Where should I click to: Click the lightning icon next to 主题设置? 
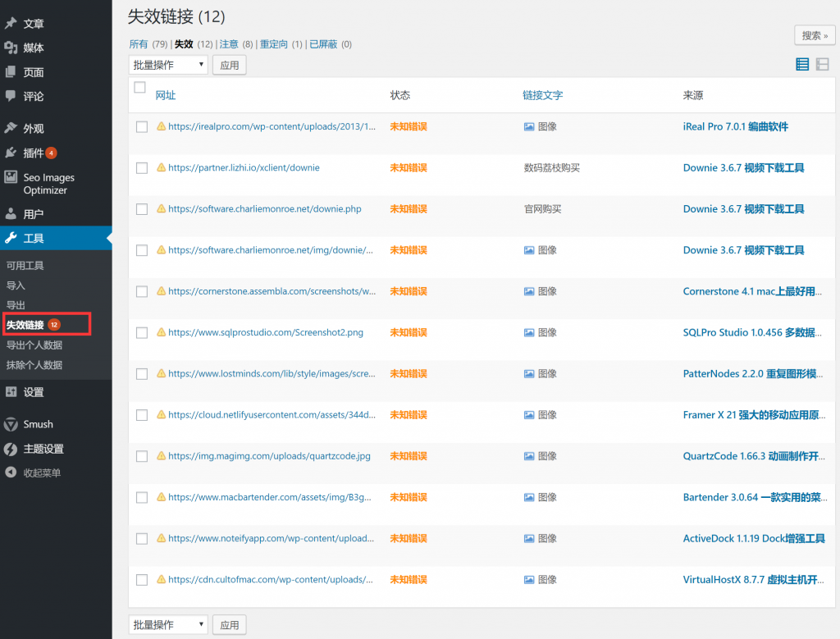(11, 449)
